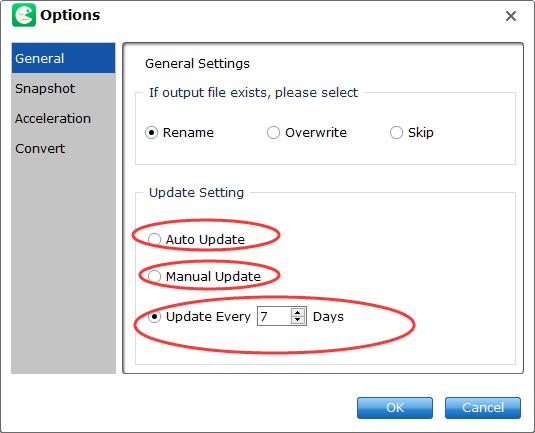535x433 pixels.
Task: Open the General settings tab
Action: click(63, 58)
